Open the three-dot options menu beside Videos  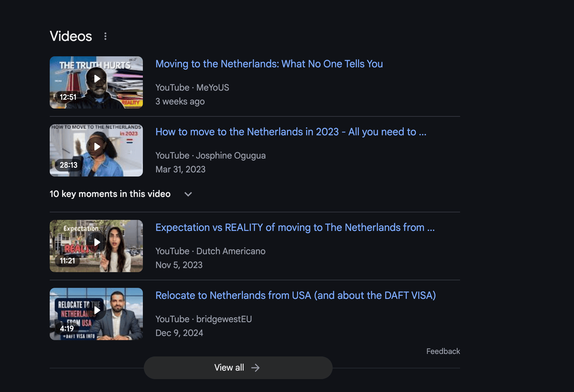(x=105, y=36)
